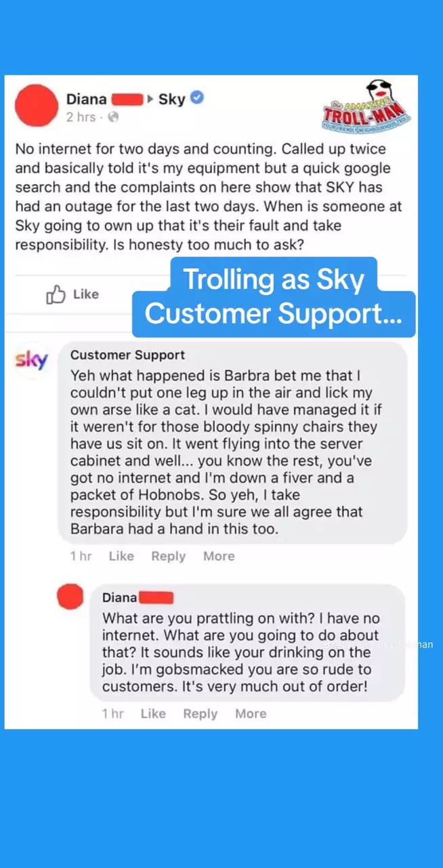The width and height of the screenshot is (443, 868).
Task: Reply to Diana's gobsmacked comment
Action: click(200, 713)
